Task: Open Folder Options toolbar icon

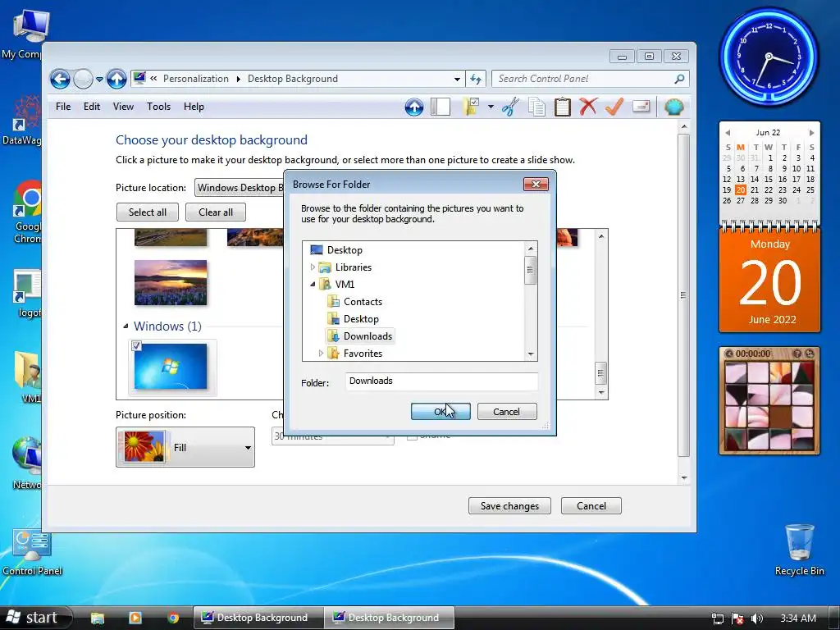Action: coord(472,107)
